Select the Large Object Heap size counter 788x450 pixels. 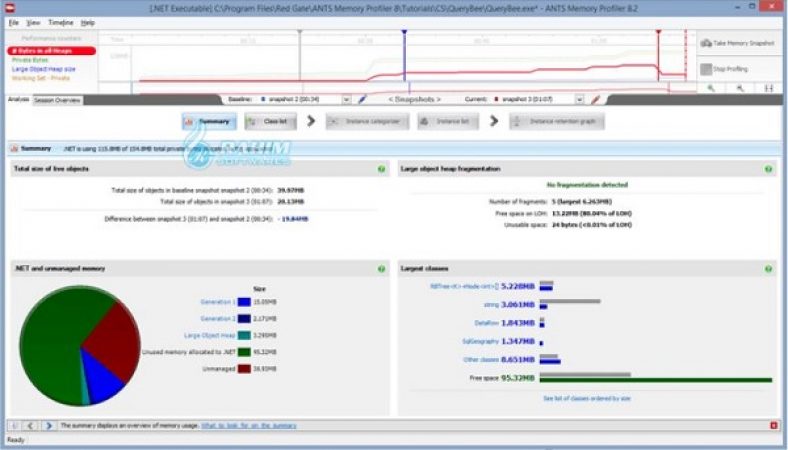coord(44,69)
